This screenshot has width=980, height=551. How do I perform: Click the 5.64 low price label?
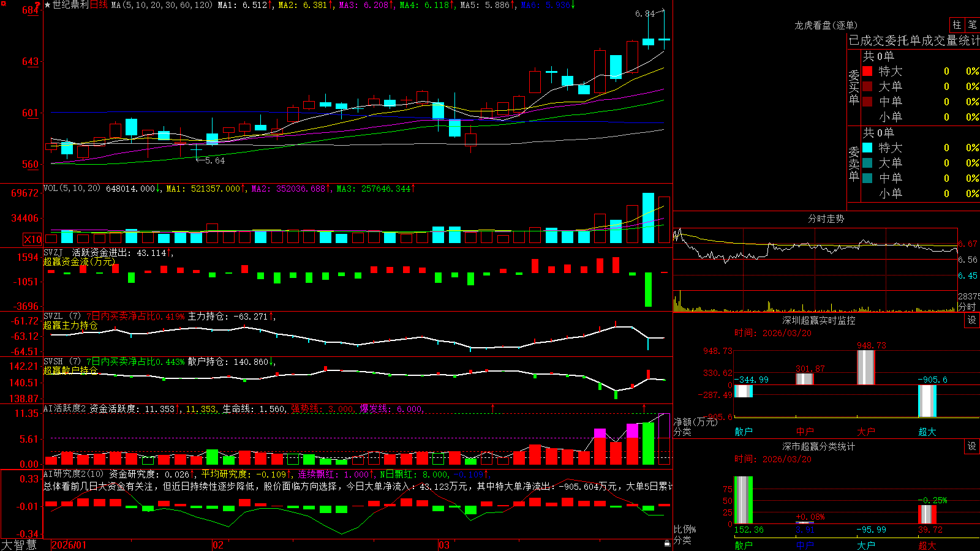pos(214,160)
